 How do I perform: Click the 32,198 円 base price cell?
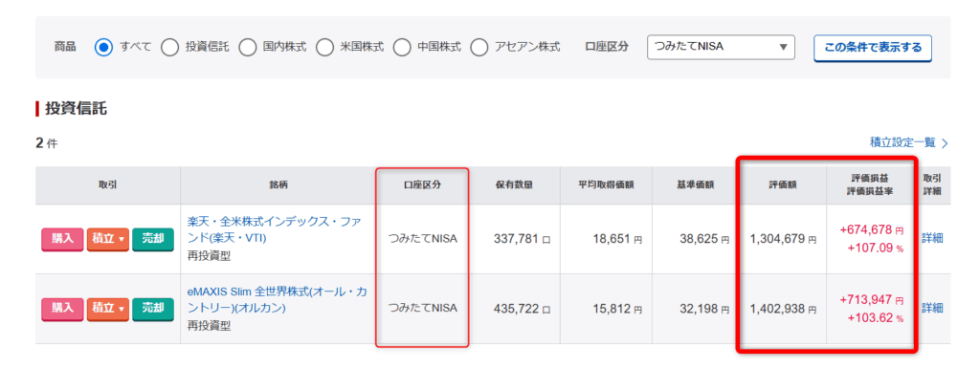coord(696,309)
